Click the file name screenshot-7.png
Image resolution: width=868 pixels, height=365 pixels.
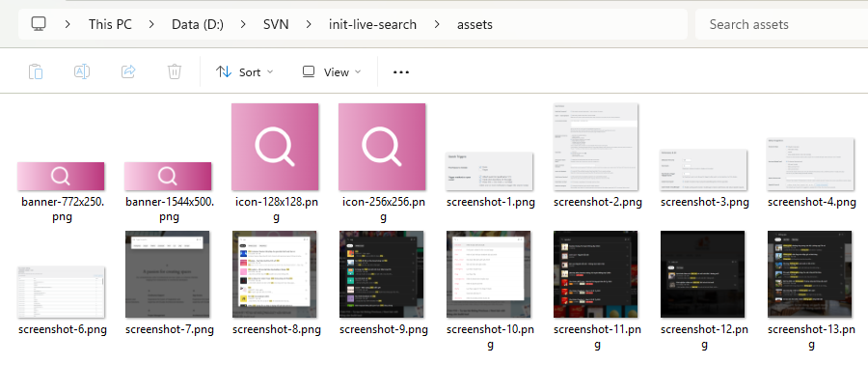point(170,329)
